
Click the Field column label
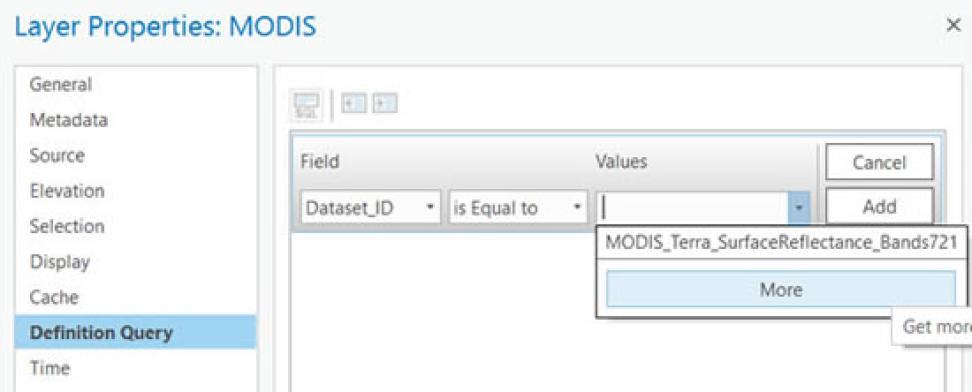(320, 162)
